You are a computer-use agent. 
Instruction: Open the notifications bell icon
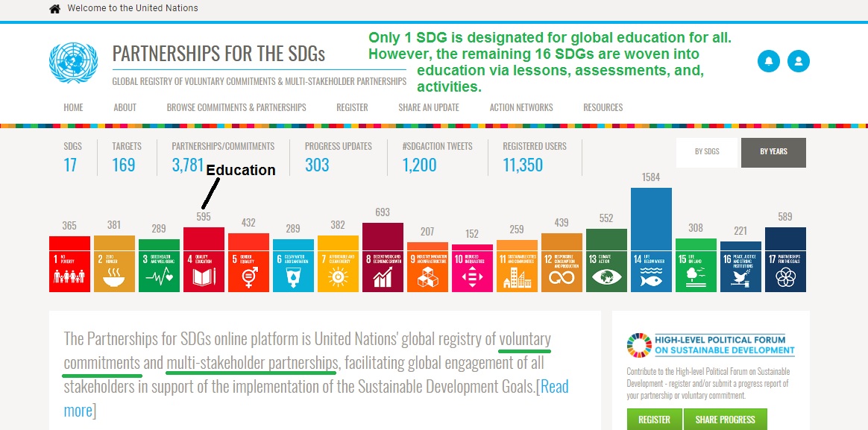point(768,61)
